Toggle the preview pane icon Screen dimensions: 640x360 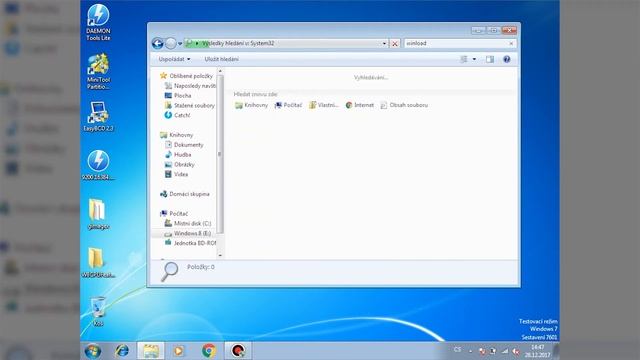coord(490,59)
